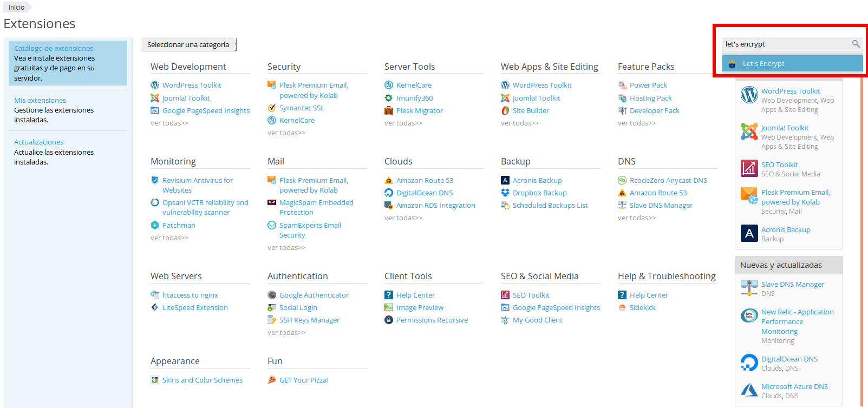
Task: Open Opsani VCTR reliability scanner link
Action: point(205,207)
